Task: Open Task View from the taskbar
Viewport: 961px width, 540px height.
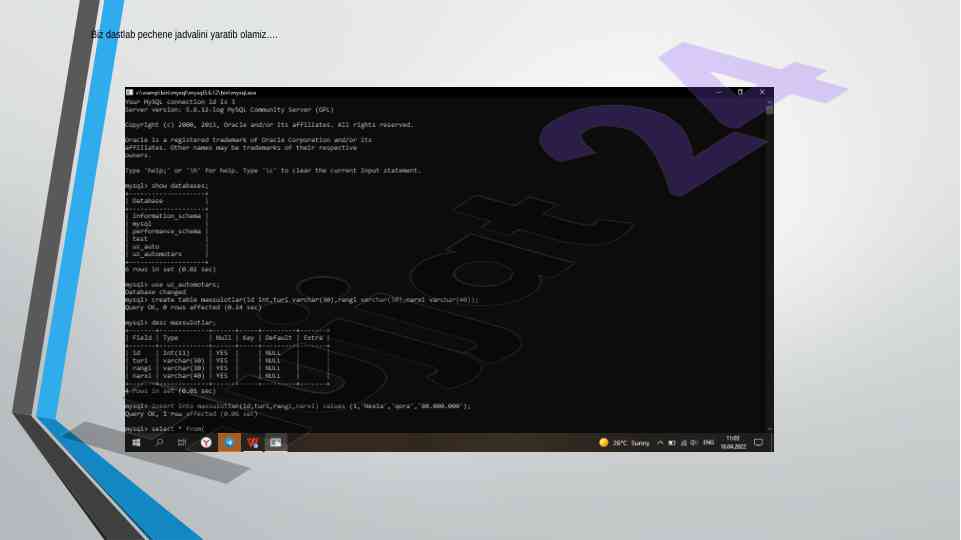Action: tap(182, 442)
